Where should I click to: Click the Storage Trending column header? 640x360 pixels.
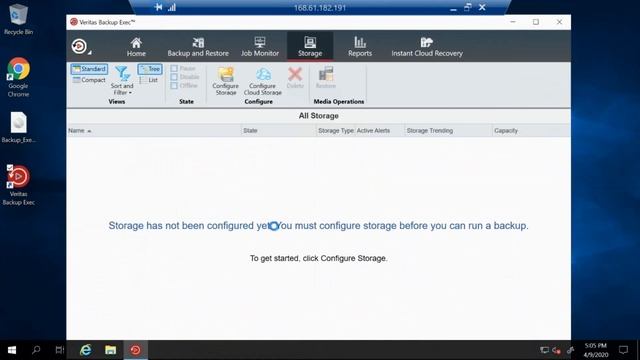tap(449, 131)
